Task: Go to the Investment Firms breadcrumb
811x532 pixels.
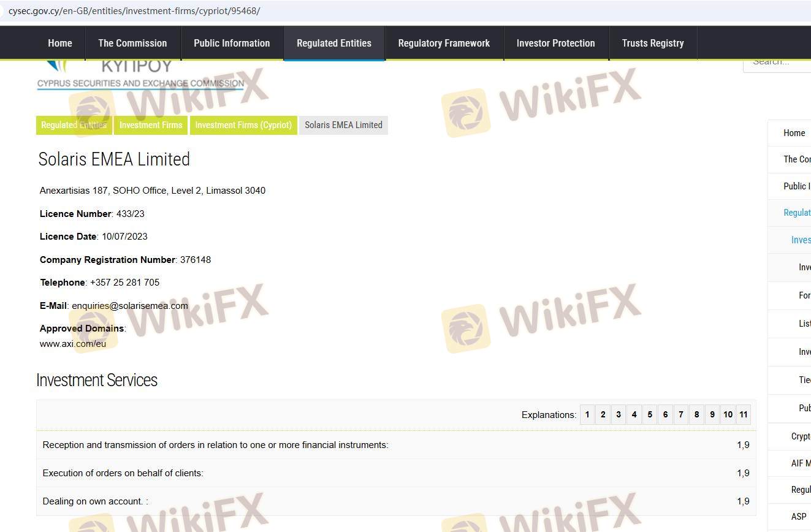Action: [151, 125]
